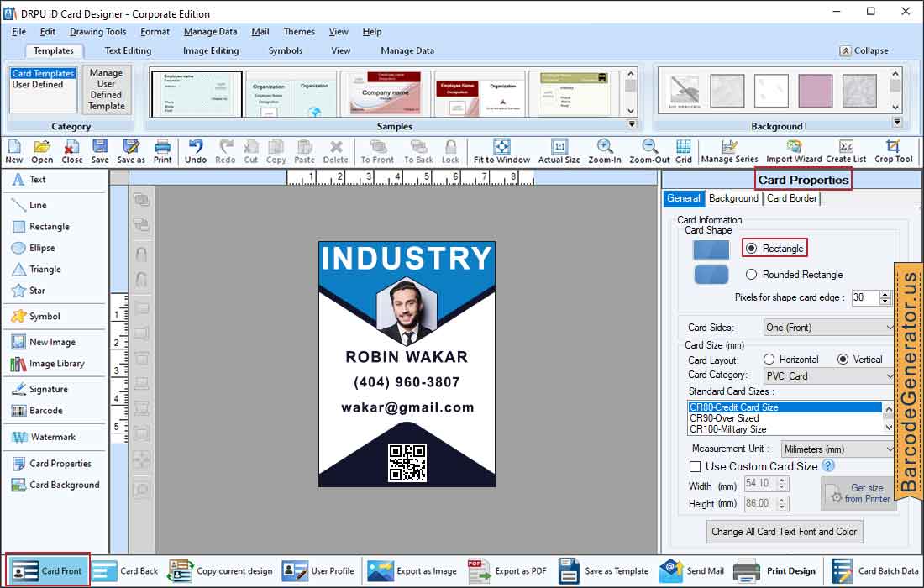Click the pixels for shape card edge field
924x588 pixels.
(865, 297)
